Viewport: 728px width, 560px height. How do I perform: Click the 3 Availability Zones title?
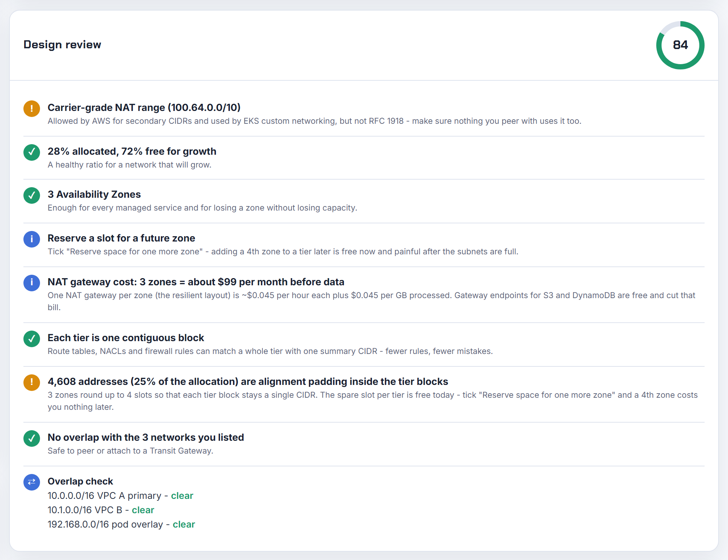[x=94, y=194]
